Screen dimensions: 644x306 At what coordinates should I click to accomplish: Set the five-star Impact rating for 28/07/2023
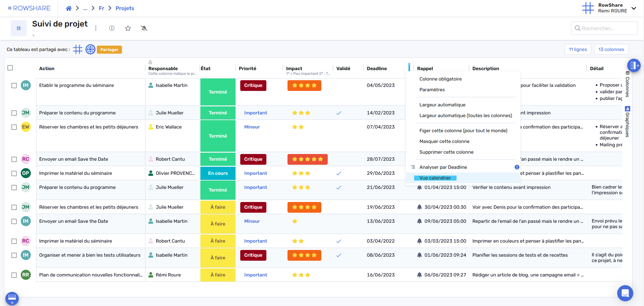308,159
